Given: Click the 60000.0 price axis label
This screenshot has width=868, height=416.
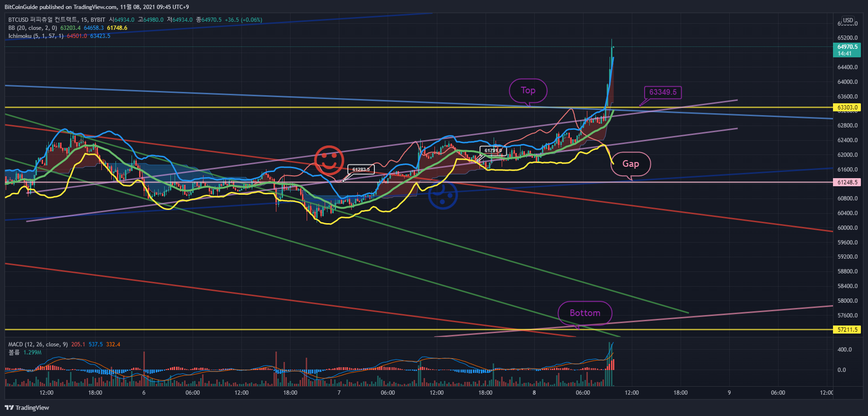Looking at the screenshot, I should click(848, 228).
